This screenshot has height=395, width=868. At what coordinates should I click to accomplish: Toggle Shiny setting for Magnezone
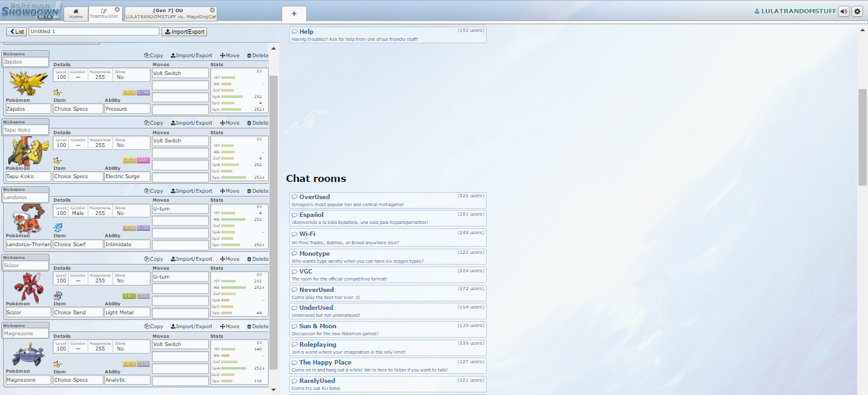[x=120, y=349]
